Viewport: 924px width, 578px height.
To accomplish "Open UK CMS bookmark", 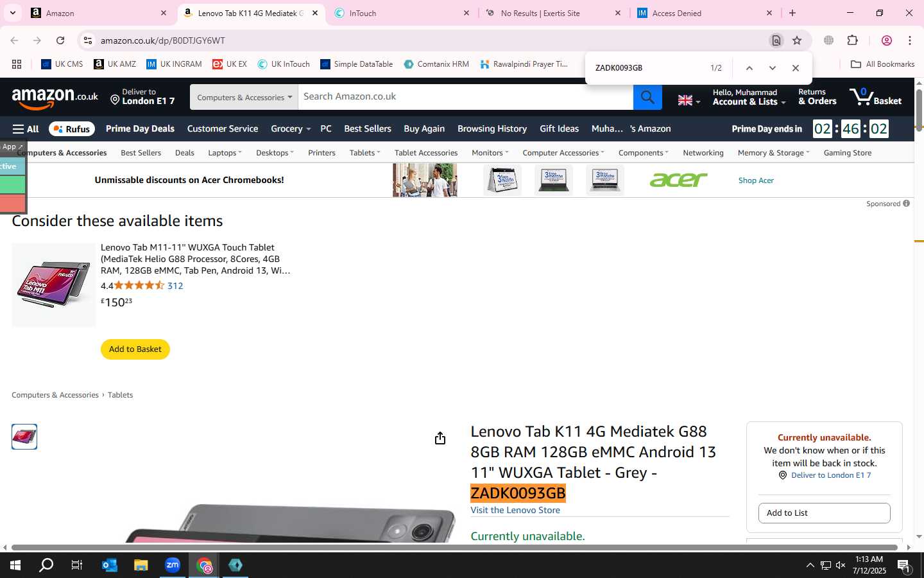I will tap(62, 64).
